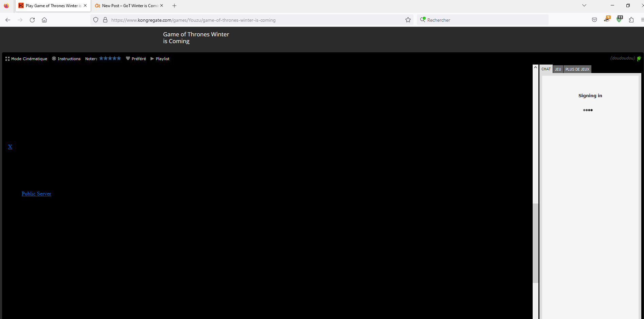This screenshot has width=644, height=319.
Task: Reload the current page
Action: 32,20
